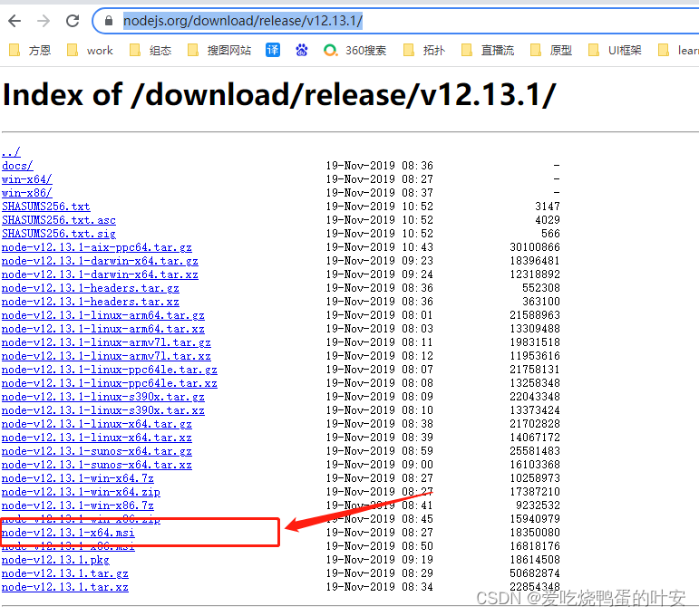
Task: Download node-v12.13.1.tar.gz source
Action: 65,573
